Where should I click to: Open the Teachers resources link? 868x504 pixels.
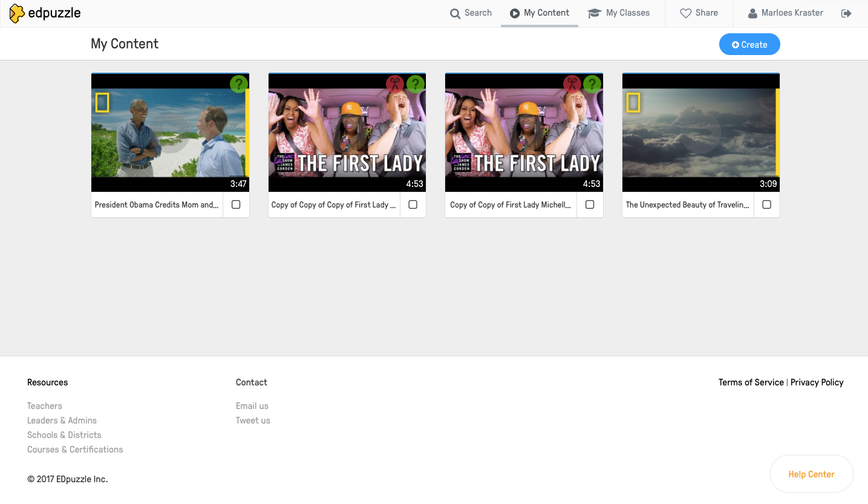coord(45,406)
